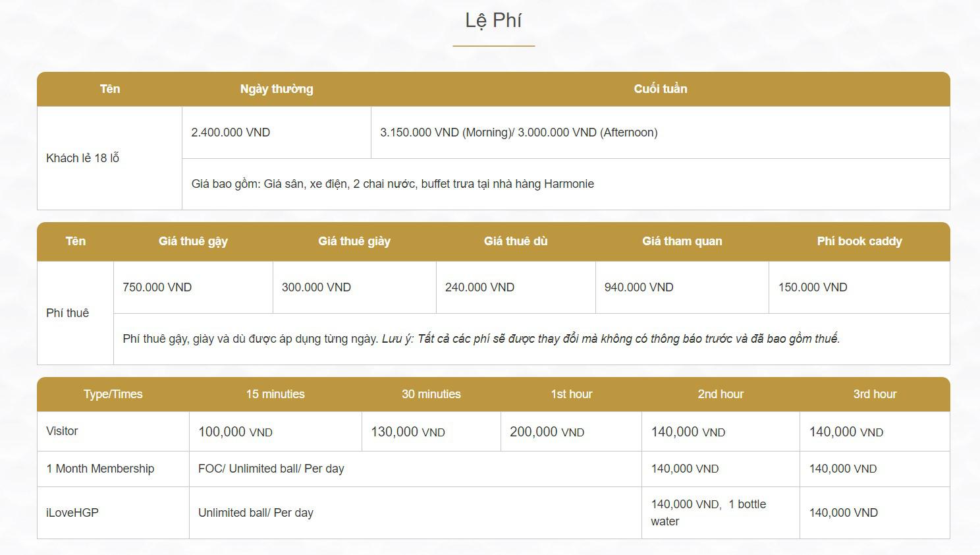Select the 2.400.000 VND weekday price cell
Screen dimensions: 980x555
click(231, 132)
